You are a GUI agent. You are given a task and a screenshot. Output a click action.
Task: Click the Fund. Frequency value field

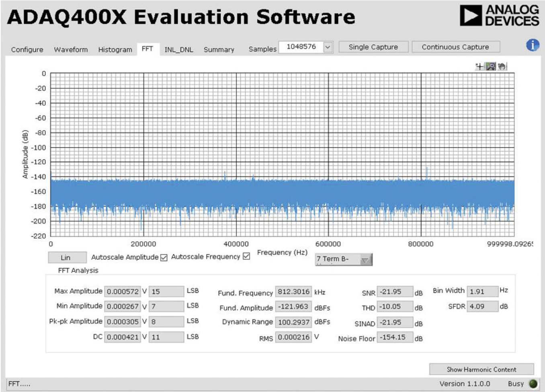tap(293, 292)
